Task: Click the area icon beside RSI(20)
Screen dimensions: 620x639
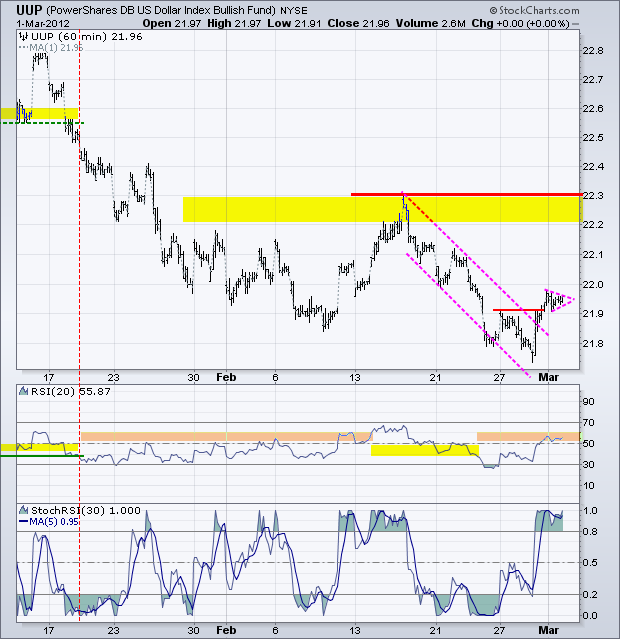Action: point(24,392)
